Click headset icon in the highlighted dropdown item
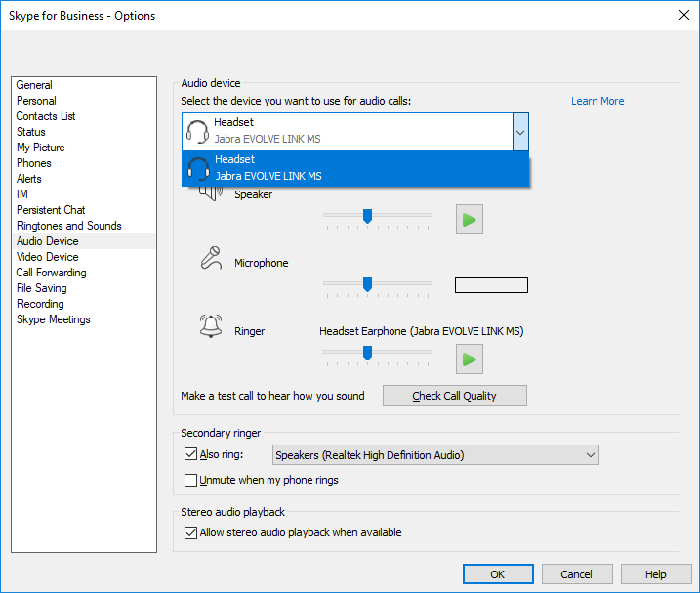 point(199,168)
